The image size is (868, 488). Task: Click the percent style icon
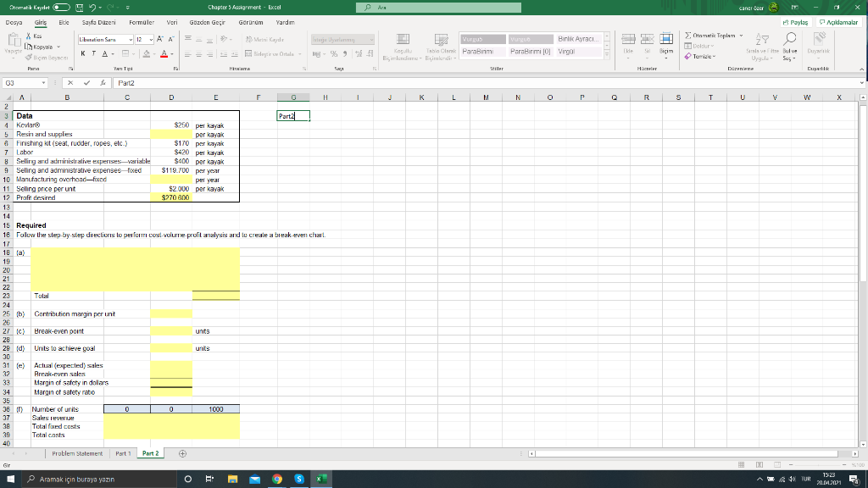coord(334,54)
